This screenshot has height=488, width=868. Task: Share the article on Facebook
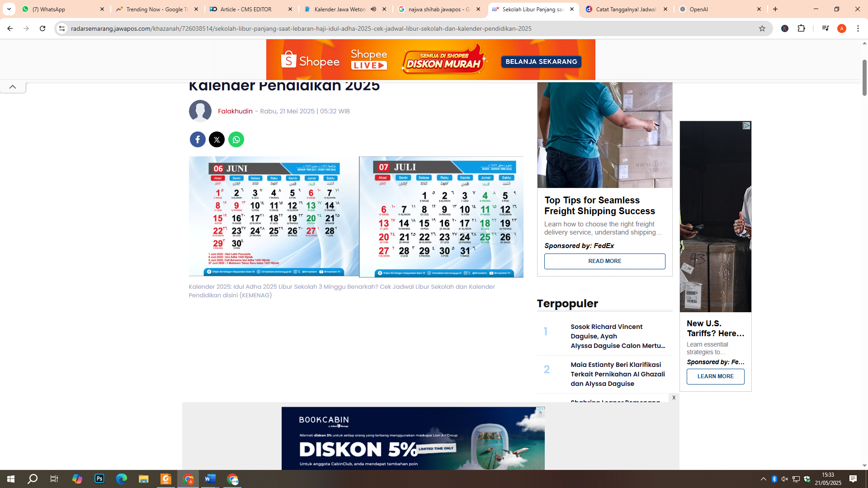point(198,139)
